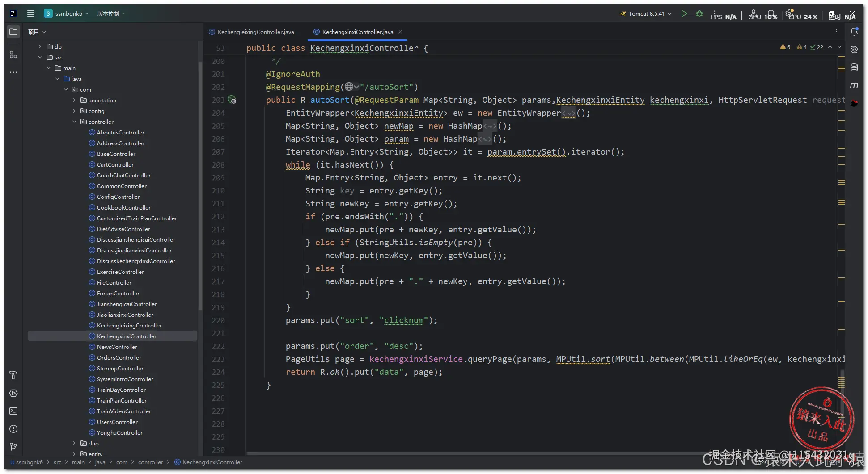Open the Database tool window
Screen dimensions: 868x474
(854, 67)
